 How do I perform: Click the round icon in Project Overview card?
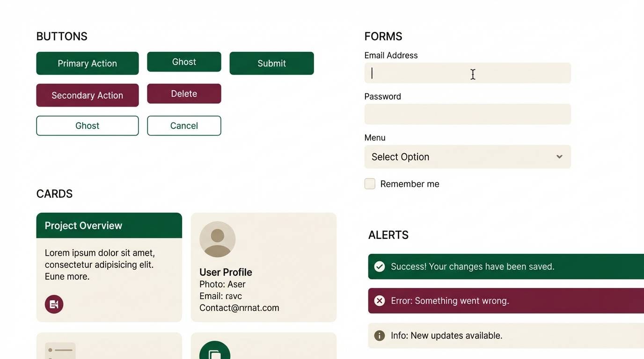54,304
